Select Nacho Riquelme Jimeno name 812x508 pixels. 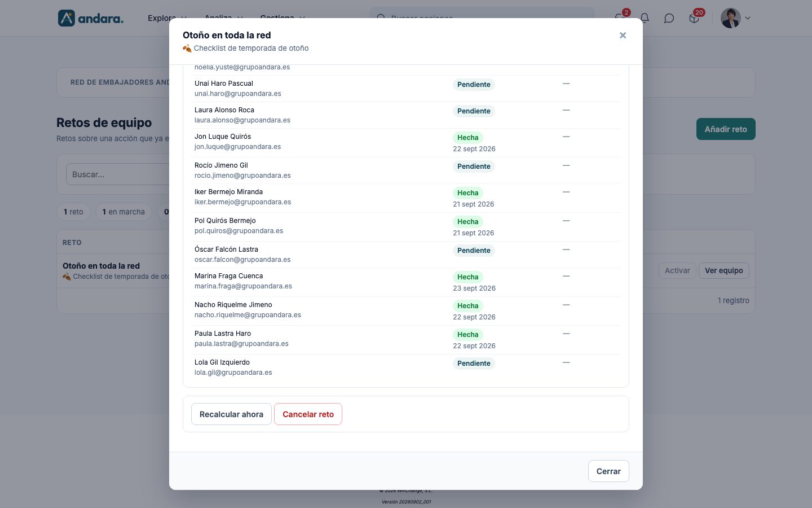click(233, 305)
